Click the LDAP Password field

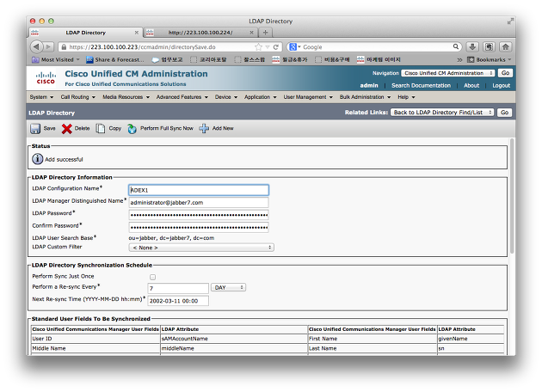pos(199,215)
